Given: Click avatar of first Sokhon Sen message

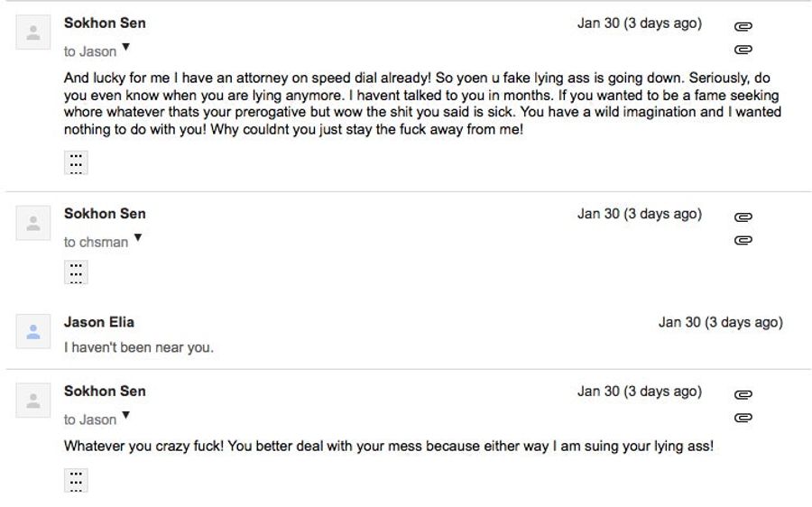Looking at the screenshot, I should pos(33,32).
